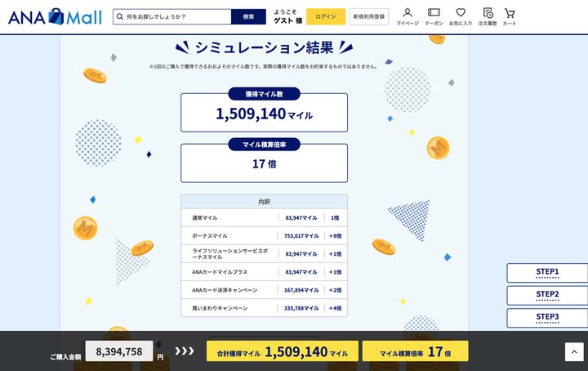Image resolution: width=588 pixels, height=371 pixels.
Task: Select ANAカード決済キャンペーン row label
Action: click(x=225, y=290)
